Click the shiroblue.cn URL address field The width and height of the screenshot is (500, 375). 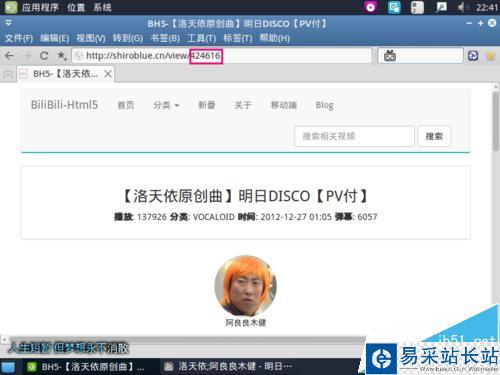click(222, 56)
